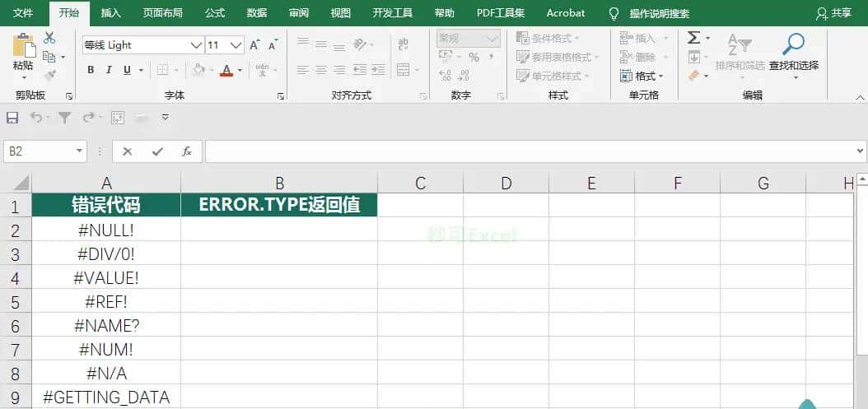This screenshot has height=409, width=868.
Task: Expand the formula bar chevron
Action: click(860, 151)
